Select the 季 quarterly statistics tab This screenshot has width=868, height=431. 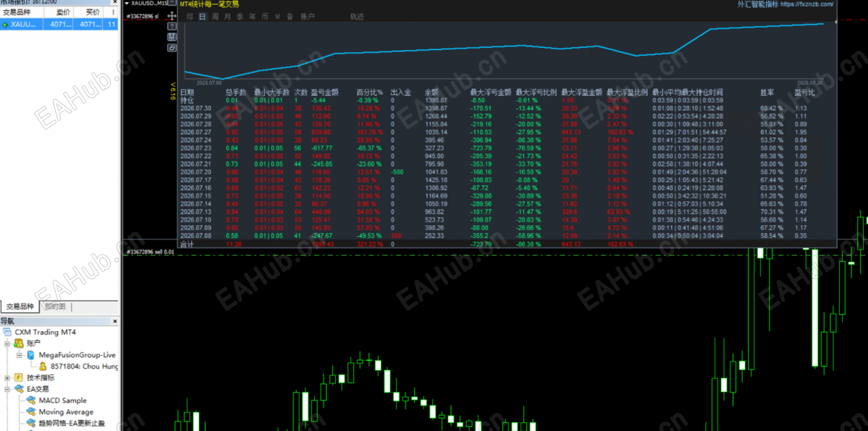click(240, 17)
